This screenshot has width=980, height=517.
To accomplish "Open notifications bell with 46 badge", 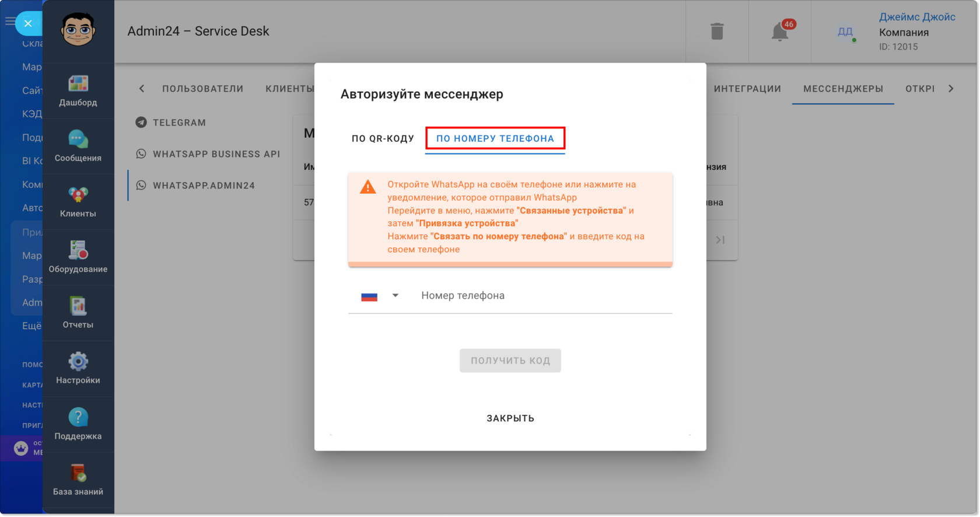I will pos(780,32).
